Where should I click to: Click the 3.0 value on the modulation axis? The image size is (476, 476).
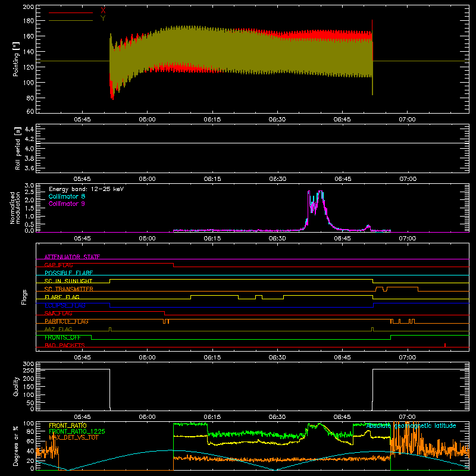29,186
